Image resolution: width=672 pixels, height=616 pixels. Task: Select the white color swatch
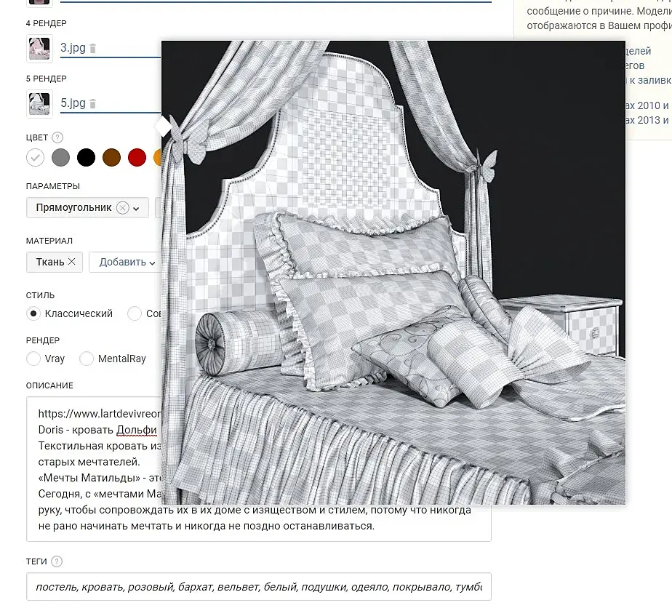35,157
